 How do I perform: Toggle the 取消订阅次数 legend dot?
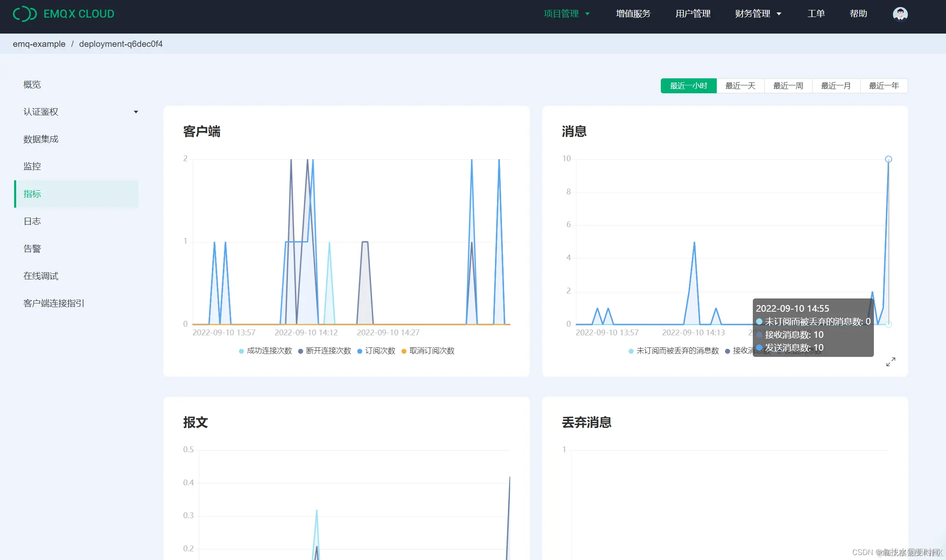pos(404,351)
